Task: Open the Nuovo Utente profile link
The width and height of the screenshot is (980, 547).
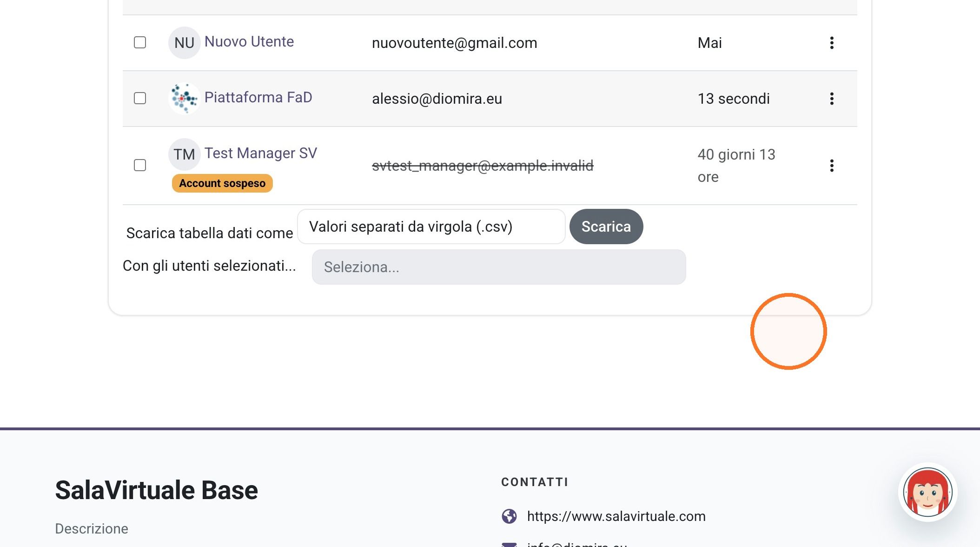Action: click(249, 42)
